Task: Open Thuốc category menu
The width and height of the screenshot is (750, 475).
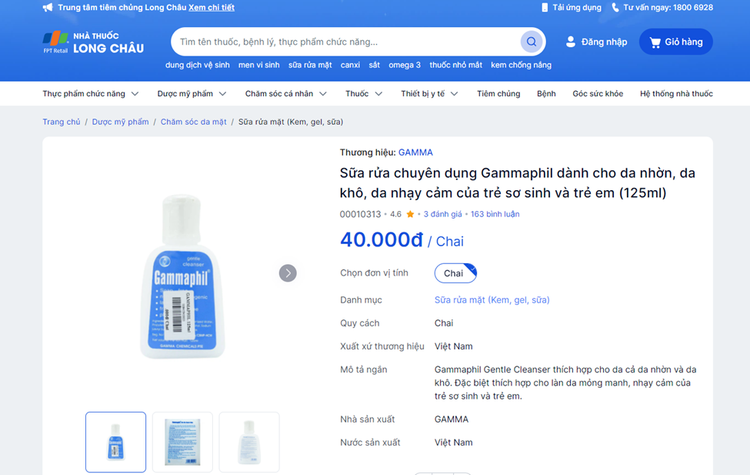Action: click(x=363, y=94)
